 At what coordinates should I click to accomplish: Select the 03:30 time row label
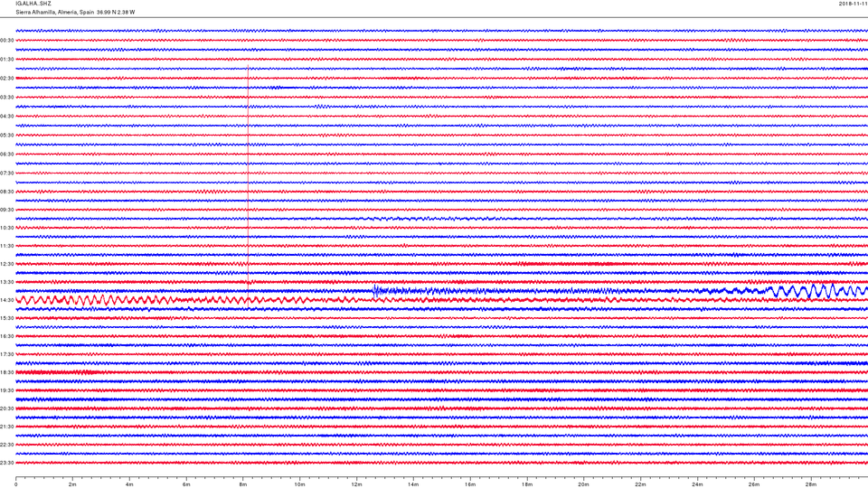coord(6,98)
